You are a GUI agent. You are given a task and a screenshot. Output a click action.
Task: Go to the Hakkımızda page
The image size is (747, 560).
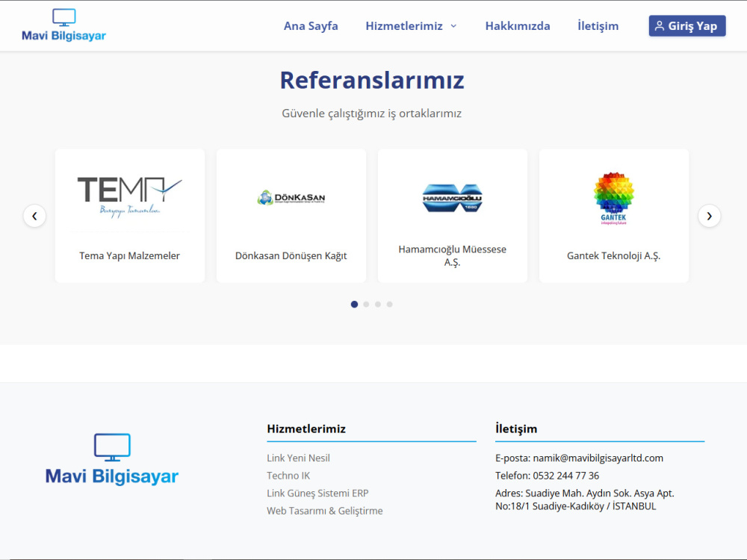pyautogui.click(x=518, y=25)
